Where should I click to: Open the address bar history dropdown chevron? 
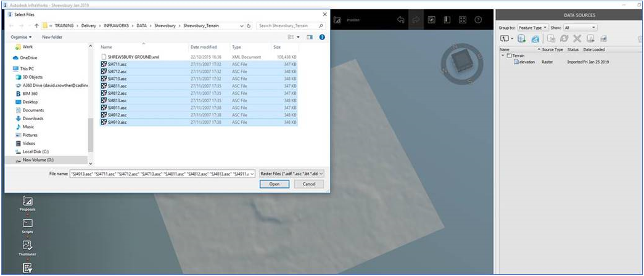click(x=242, y=25)
